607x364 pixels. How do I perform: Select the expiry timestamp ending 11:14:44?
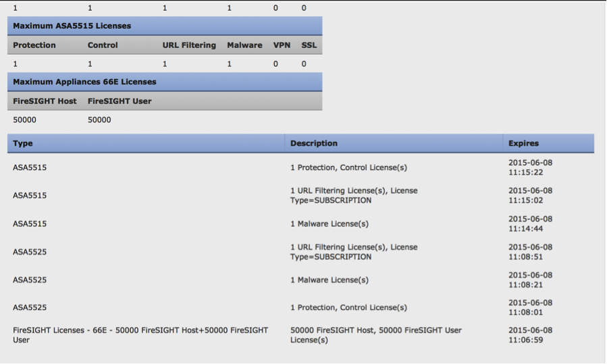tap(530, 224)
